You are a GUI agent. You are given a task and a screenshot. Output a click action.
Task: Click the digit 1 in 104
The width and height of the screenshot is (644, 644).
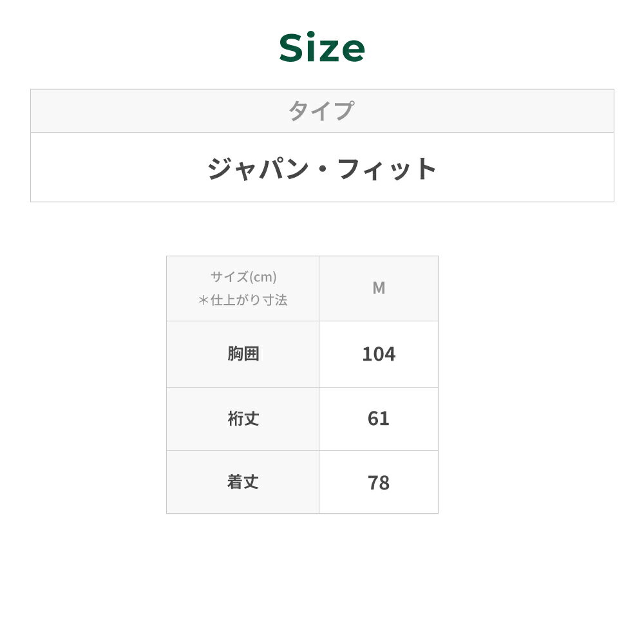tap(366, 354)
